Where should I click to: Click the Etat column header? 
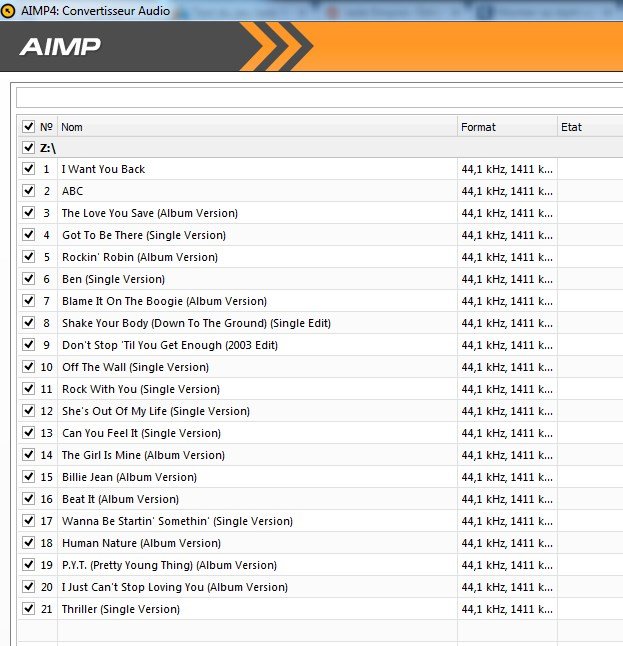[x=589, y=127]
